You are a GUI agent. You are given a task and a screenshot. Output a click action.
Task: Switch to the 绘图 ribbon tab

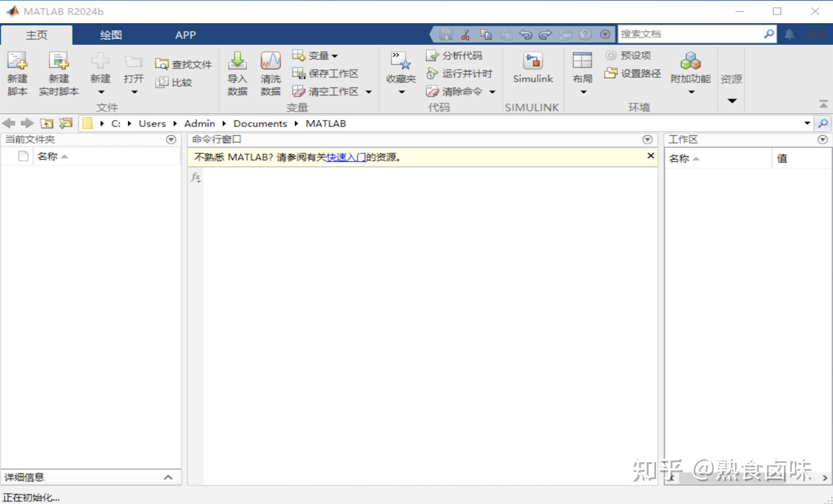click(x=110, y=35)
